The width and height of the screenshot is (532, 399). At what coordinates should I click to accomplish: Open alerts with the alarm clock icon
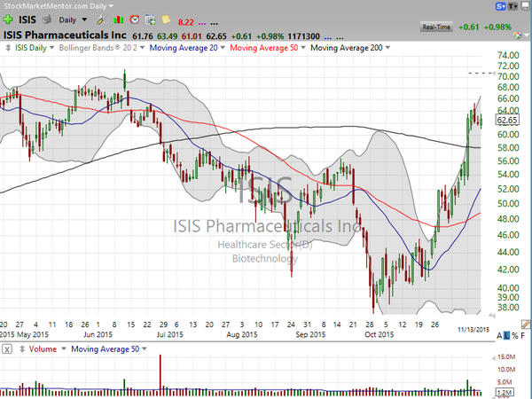tap(135, 20)
